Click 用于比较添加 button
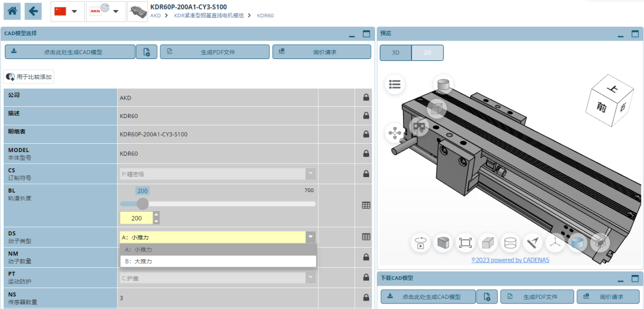644x309 pixels. (29, 77)
